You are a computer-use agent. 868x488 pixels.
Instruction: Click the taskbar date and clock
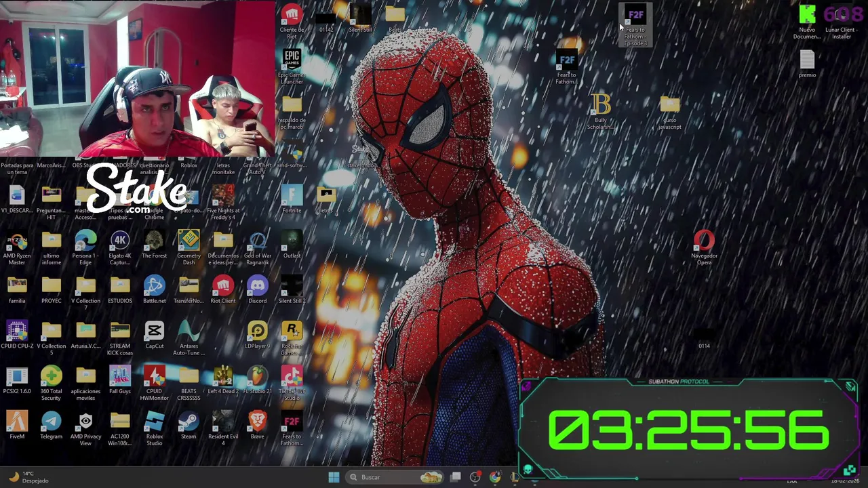(846, 480)
